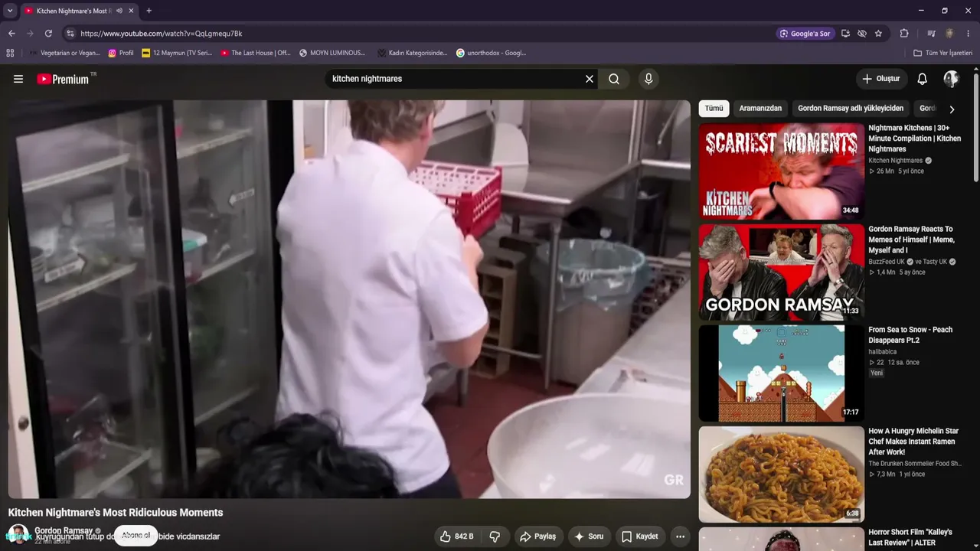Click the Google'a Sor button
The height and width of the screenshot is (551, 980).
tap(805, 34)
